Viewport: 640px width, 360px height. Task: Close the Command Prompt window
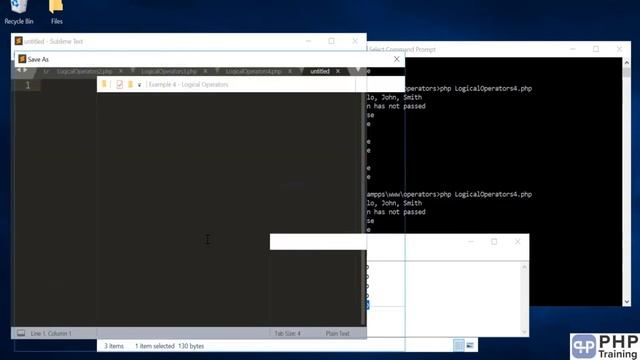(619, 49)
